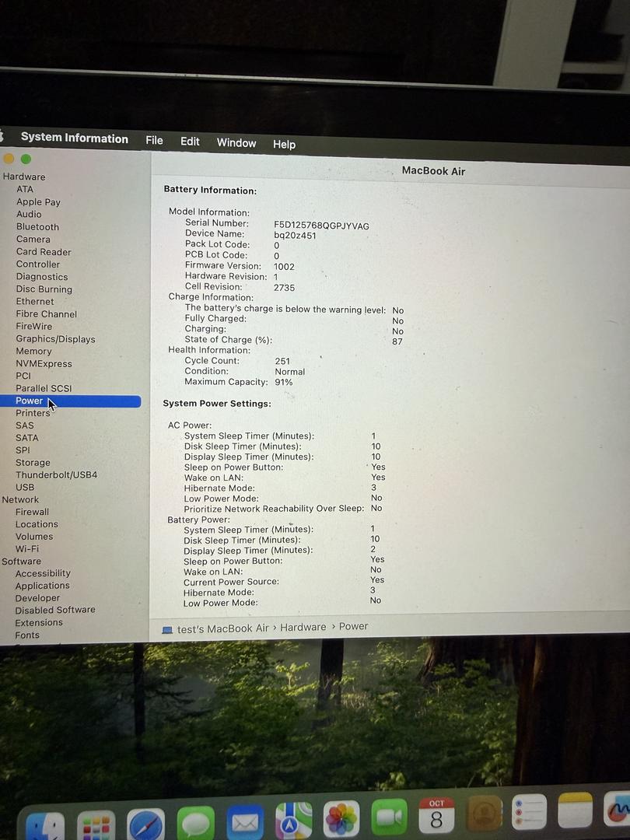Select Graphics/Displays in the sidebar

click(55, 339)
